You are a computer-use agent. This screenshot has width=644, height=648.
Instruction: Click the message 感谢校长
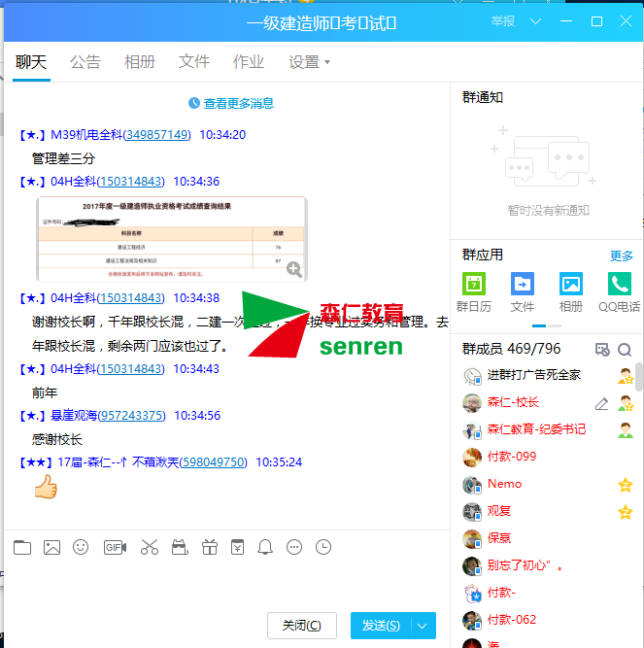pyautogui.click(x=57, y=439)
